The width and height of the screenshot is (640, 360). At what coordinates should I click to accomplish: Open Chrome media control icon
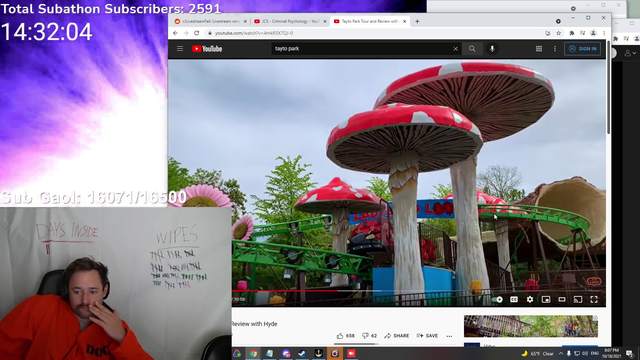[582, 33]
